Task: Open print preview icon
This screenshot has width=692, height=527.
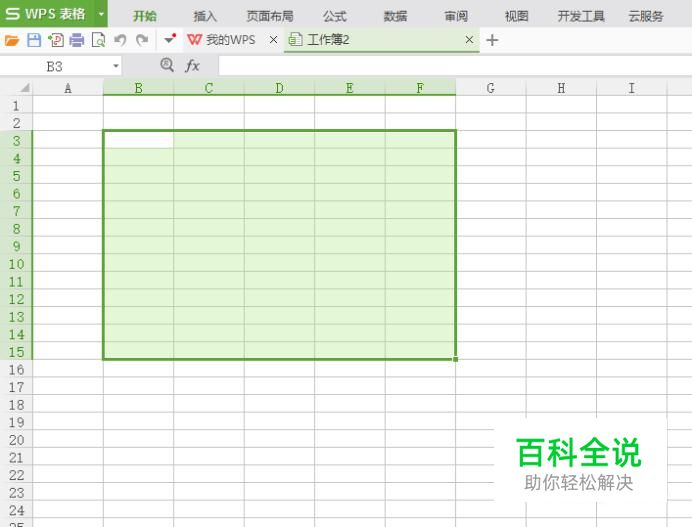Action: click(x=98, y=40)
